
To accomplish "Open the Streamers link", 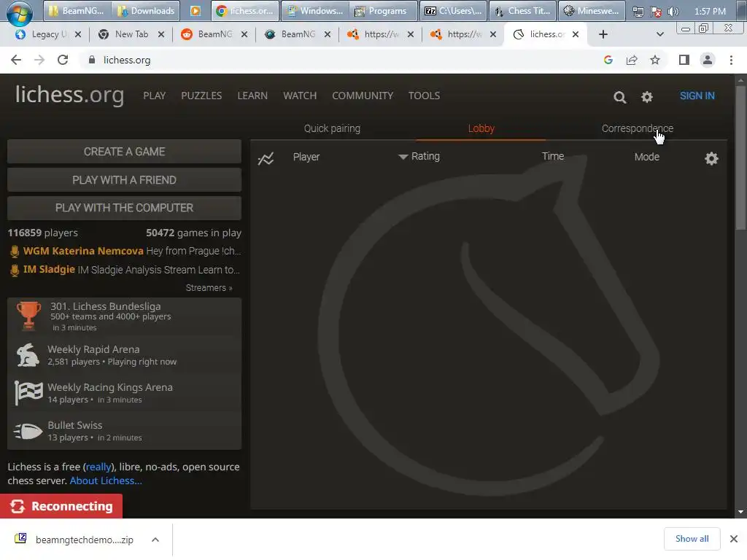I will pos(209,287).
